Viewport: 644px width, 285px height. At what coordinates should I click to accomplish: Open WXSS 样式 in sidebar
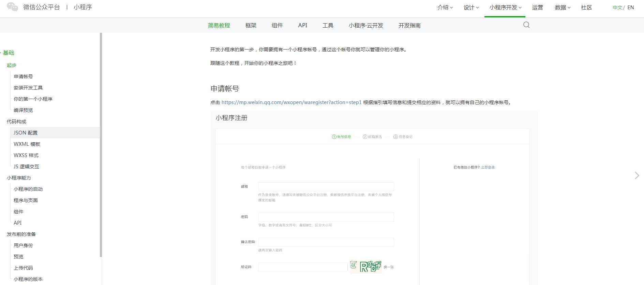tap(26, 155)
